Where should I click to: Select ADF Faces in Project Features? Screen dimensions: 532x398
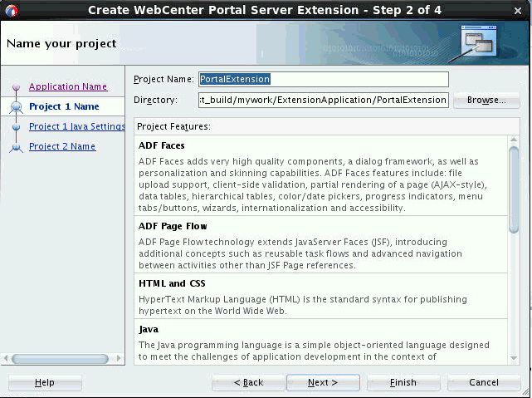click(x=320, y=175)
